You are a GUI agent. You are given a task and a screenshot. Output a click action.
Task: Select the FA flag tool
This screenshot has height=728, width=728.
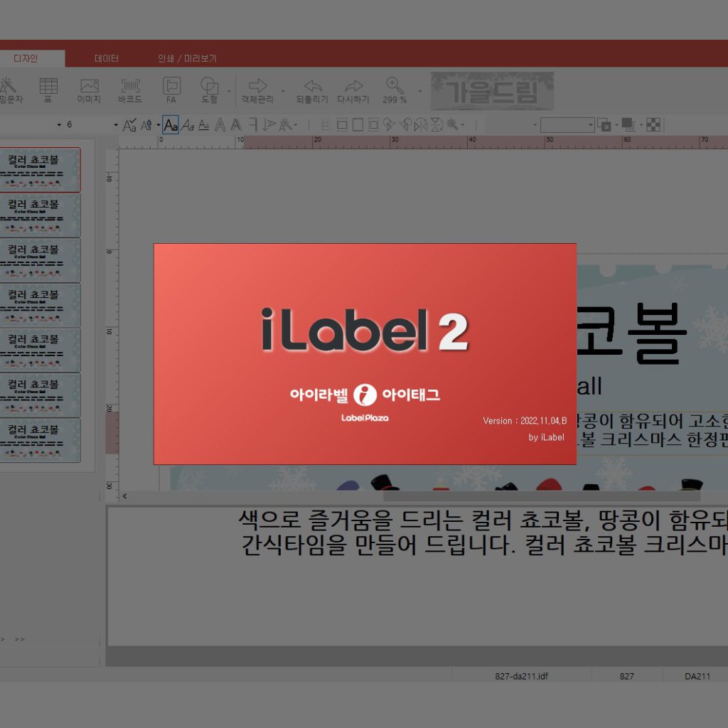click(171, 90)
